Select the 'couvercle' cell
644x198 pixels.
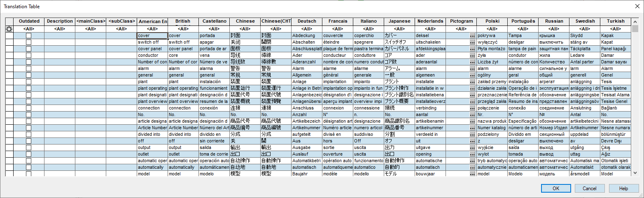338,35
